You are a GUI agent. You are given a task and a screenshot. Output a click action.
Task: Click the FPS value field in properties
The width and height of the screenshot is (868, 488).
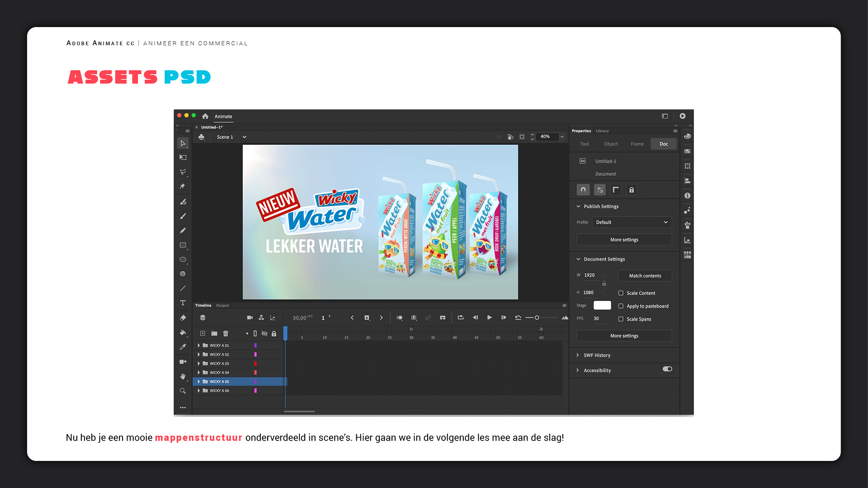click(x=596, y=319)
